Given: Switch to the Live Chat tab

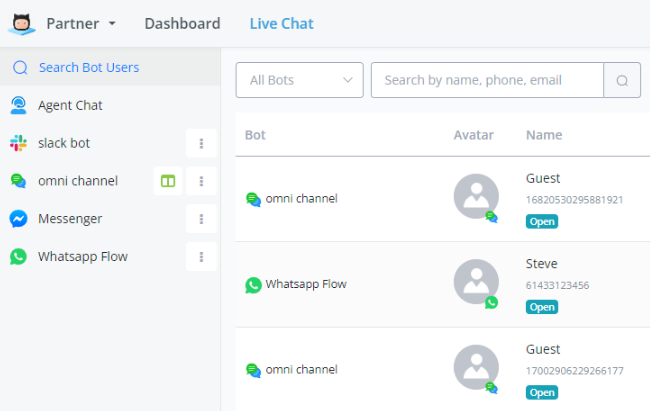Looking at the screenshot, I should [281, 23].
